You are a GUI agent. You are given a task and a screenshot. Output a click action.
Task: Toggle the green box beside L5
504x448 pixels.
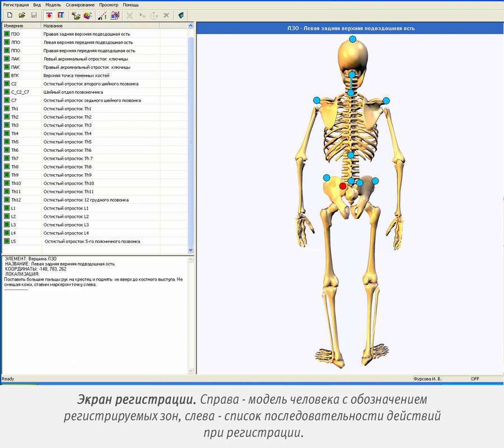7,241
